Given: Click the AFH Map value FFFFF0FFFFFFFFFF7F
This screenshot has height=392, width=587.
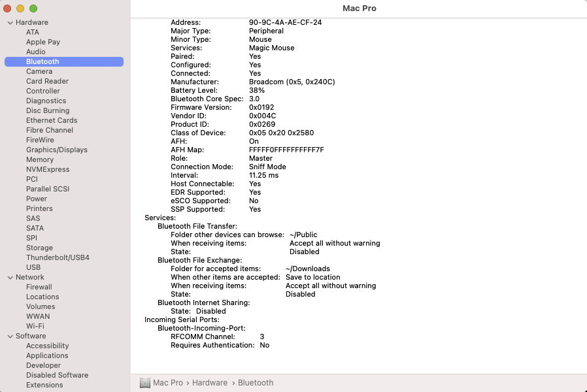Looking at the screenshot, I should point(286,150).
